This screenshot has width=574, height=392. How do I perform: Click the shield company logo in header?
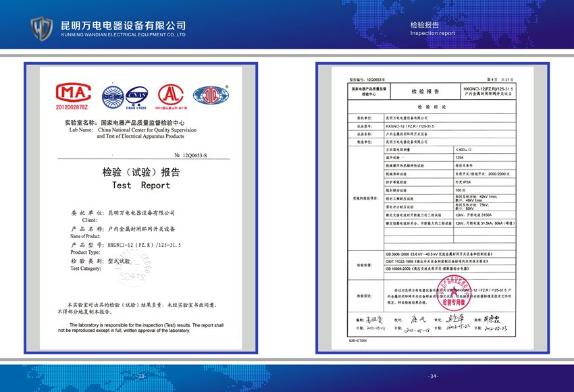click(43, 28)
